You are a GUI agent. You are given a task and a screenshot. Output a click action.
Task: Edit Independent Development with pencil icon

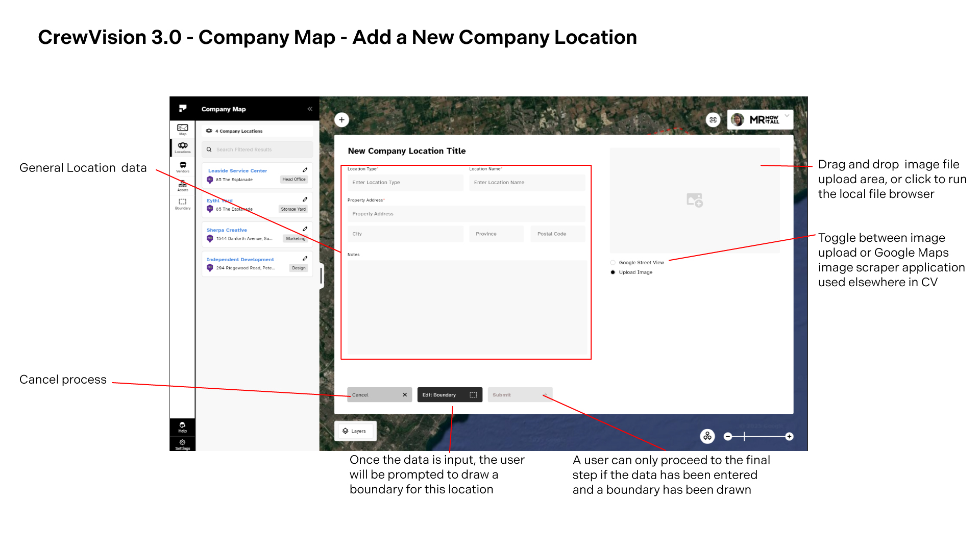(x=305, y=259)
